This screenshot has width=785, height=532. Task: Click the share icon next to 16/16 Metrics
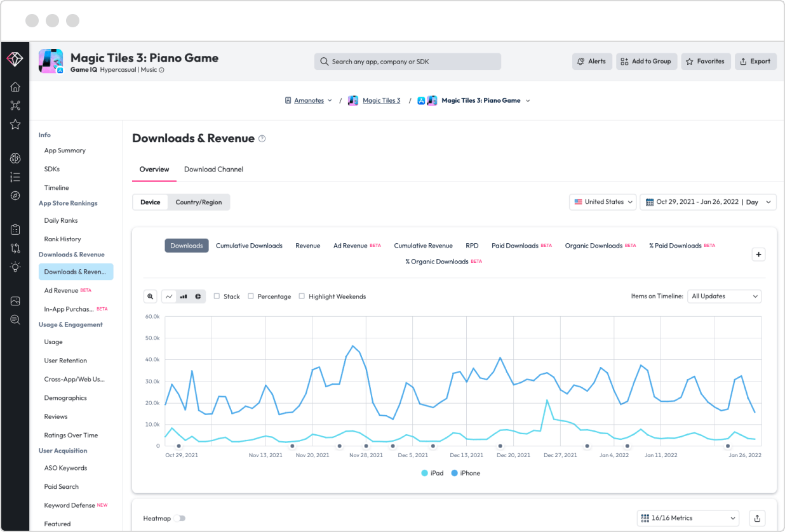click(757, 518)
